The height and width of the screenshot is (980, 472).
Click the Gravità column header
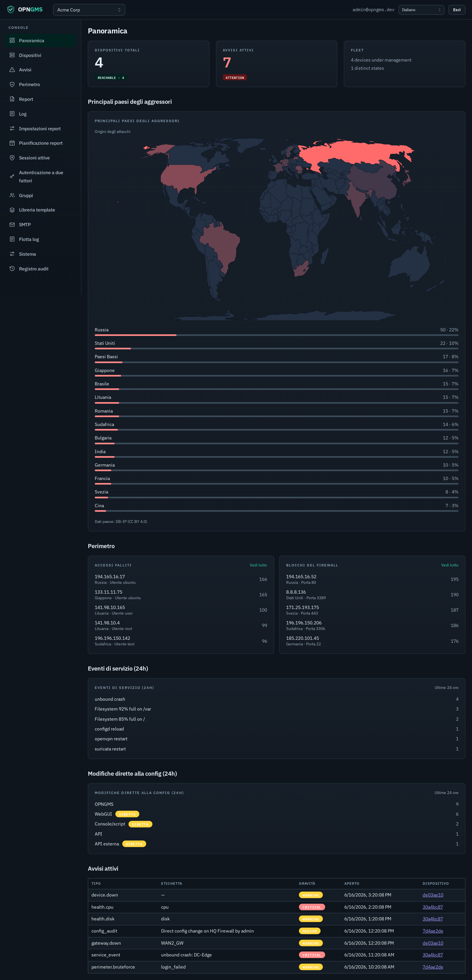307,883
